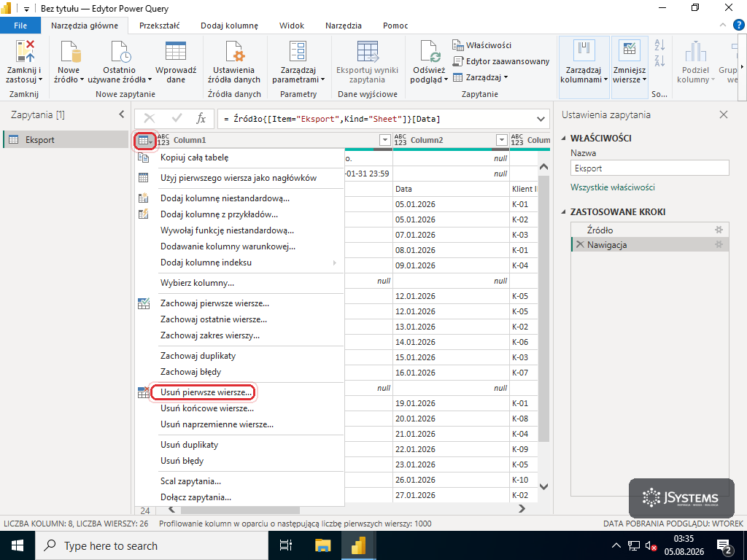Click the Windows search box
This screenshot has height=560, width=747.
(152, 545)
